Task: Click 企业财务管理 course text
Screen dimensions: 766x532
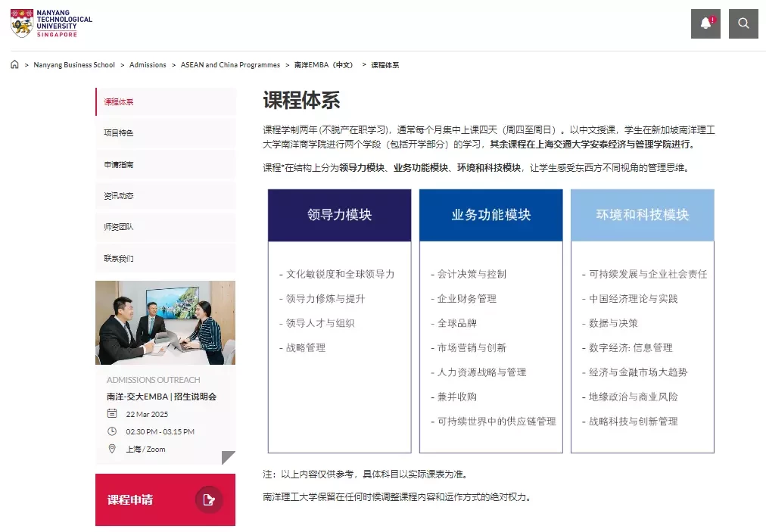Action: (x=466, y=298)
